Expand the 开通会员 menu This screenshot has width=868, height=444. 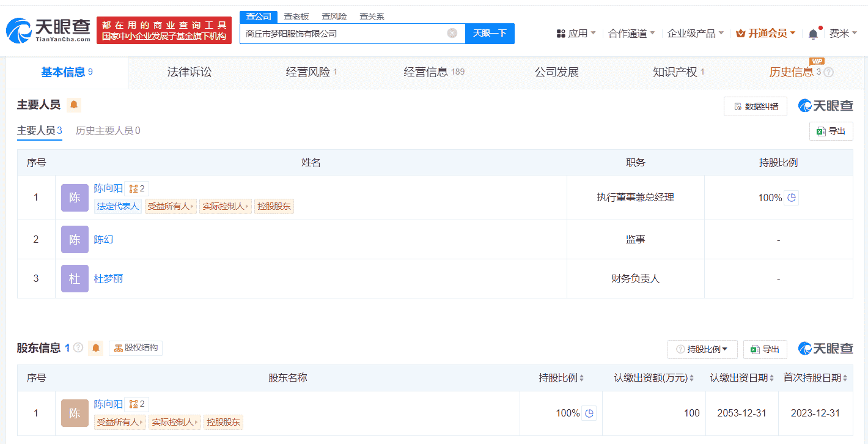766,34
